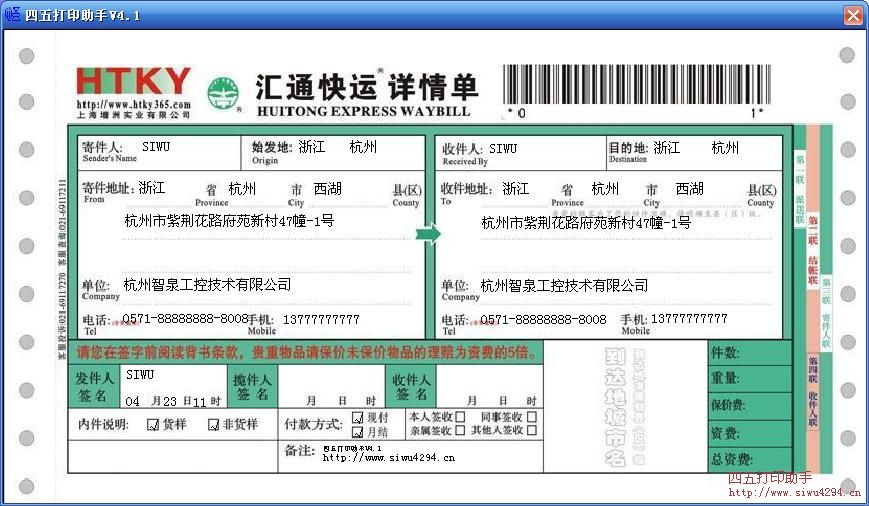
Task: Click province 浙江 in 寄件地址
Action: click(x=152, y=188)
